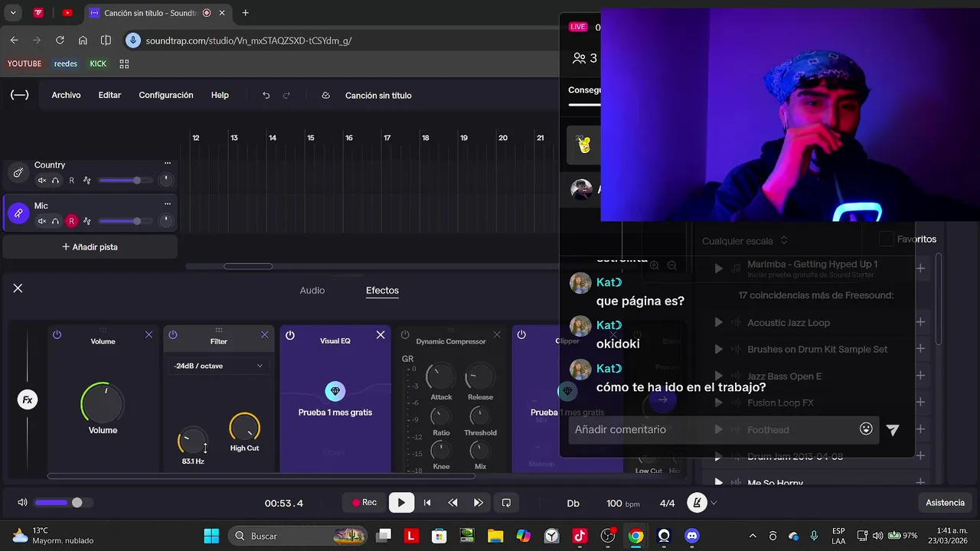
Task: Click the cloud save status icon
Action: [x=325, y=96]
